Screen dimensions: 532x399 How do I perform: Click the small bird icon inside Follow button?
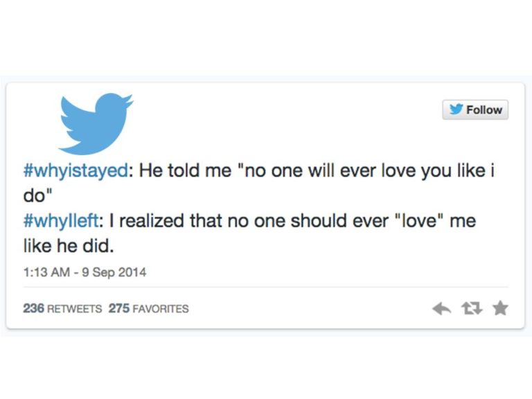pyautogui.click(x=456, y=110)
